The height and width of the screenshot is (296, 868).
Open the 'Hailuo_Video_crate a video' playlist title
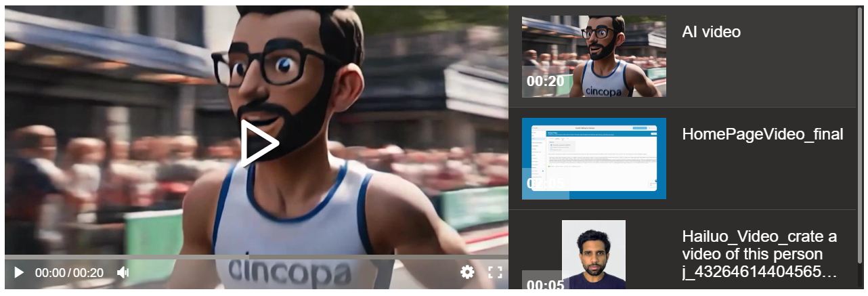(x=760, y=255)
